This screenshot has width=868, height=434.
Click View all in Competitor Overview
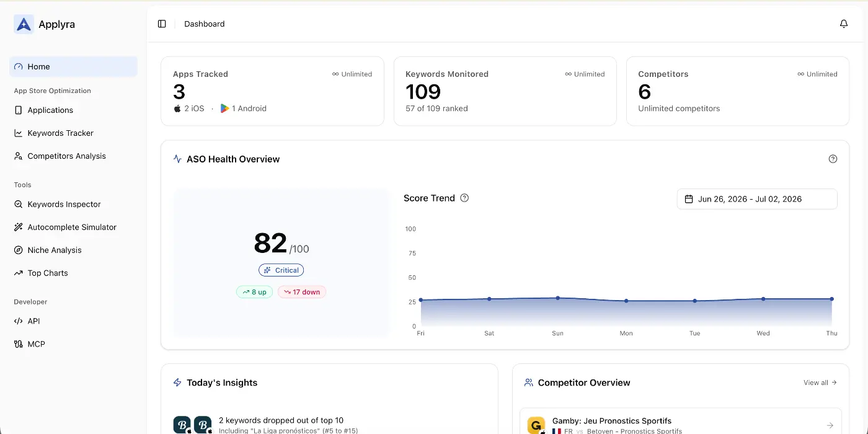[820, 383]
